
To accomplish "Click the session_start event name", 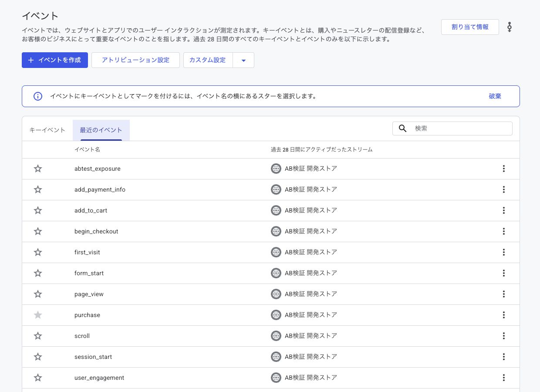I will (93, 357).
